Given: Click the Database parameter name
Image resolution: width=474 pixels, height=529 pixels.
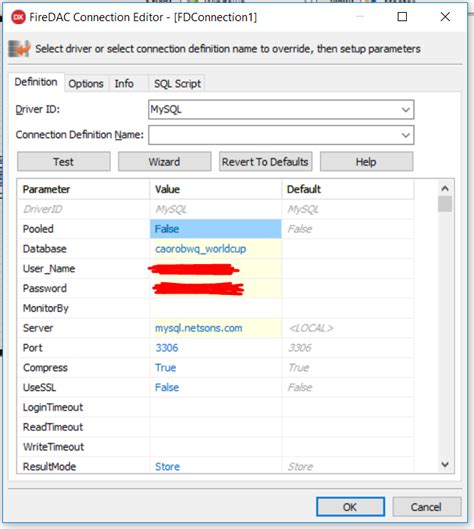Looking at the screenshot, I should [45, 249].
